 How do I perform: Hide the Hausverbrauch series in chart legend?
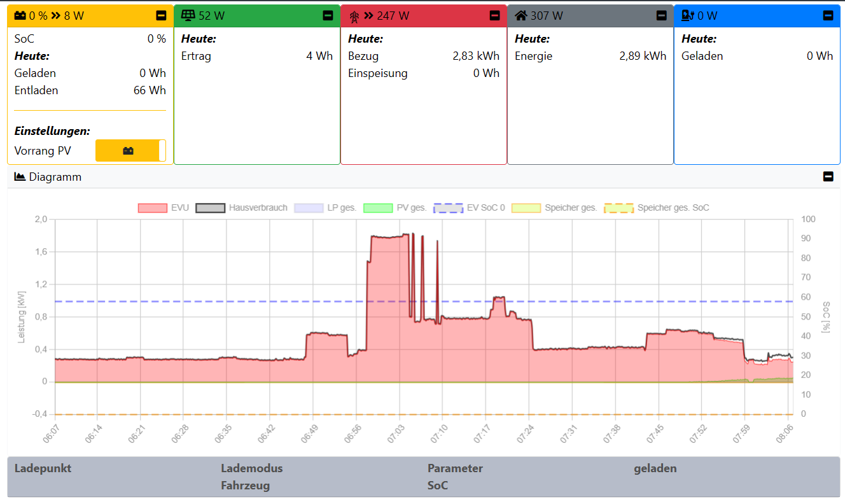point(242,207)
